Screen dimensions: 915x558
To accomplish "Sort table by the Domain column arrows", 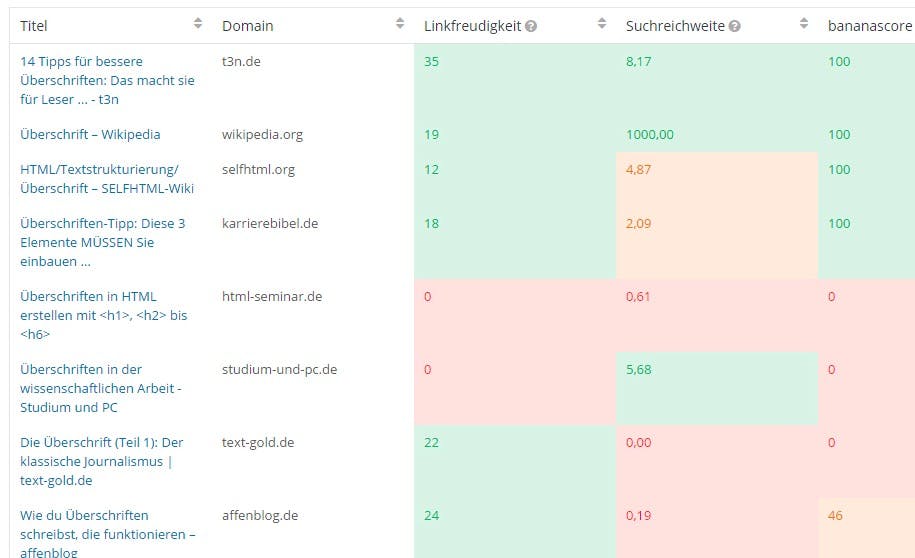I will click(400, 23).
